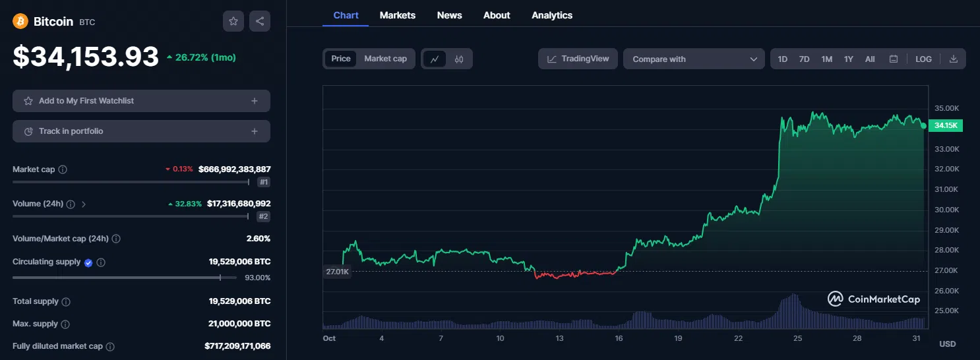Click the green endpoint dot on chart
This screenshot has height=360, width=980.
923,125
